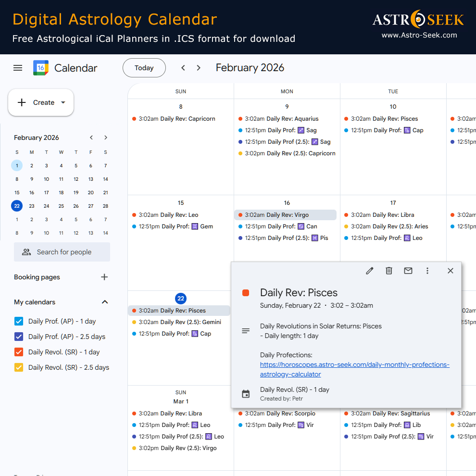Go to next month in main toolbar

[199, 68]
